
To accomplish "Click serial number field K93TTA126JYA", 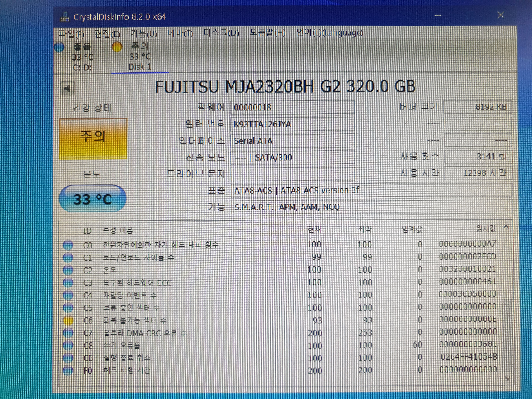I will [293, 124].
